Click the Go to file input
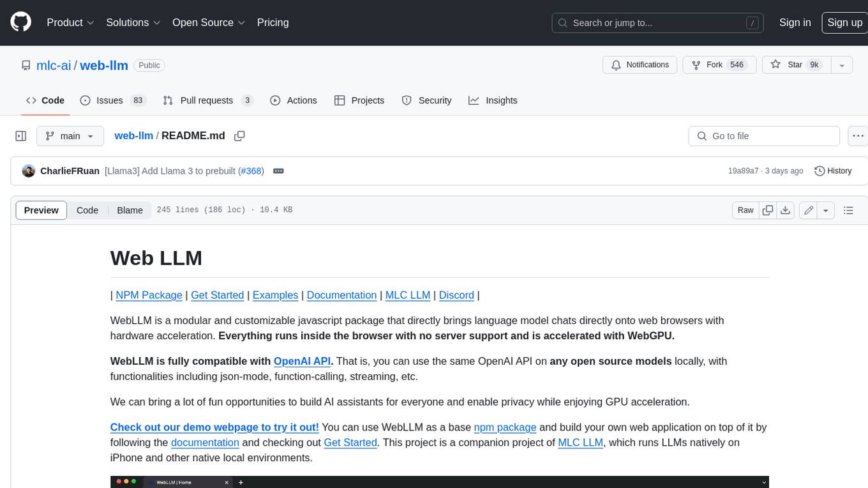The image size is (868, 488). click(764, 136)
